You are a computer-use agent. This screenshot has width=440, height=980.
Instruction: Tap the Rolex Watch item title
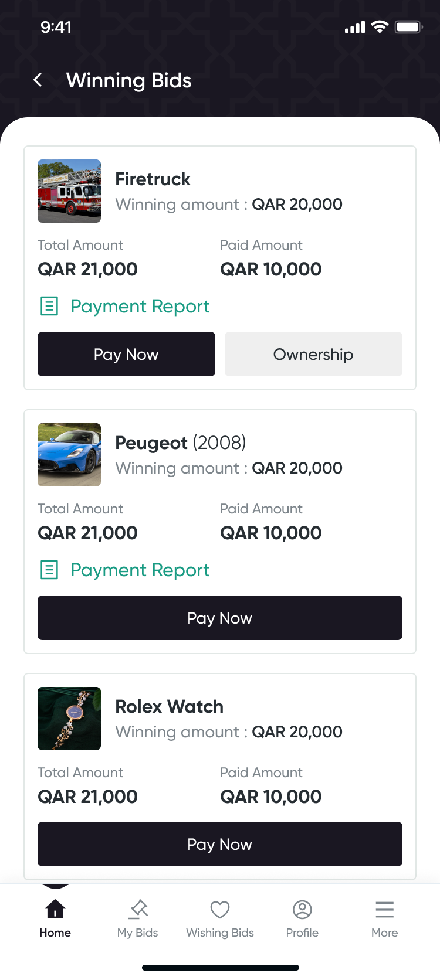[x=169, y=706]
